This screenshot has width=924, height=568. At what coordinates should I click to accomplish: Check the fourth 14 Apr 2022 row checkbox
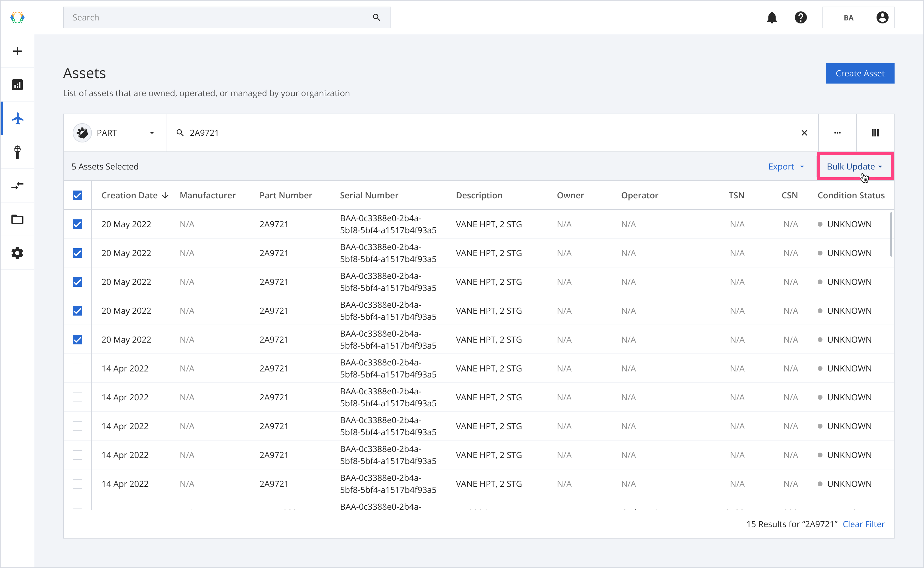pos(77,455)
